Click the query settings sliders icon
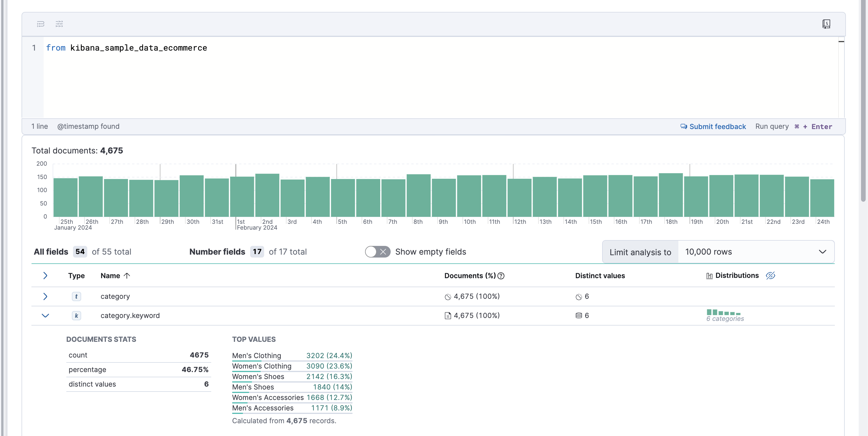This screenshot has height=436, width=868. coord(59,24)
